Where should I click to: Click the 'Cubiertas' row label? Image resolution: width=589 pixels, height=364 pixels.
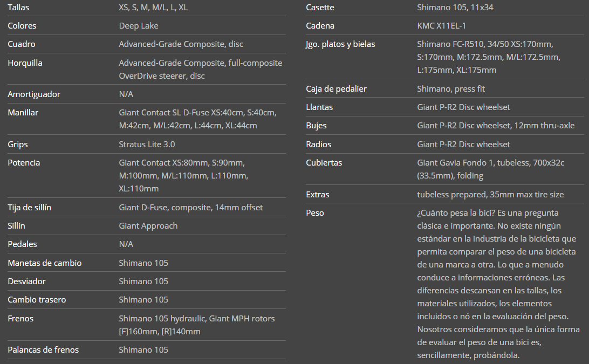pos(324,163)
